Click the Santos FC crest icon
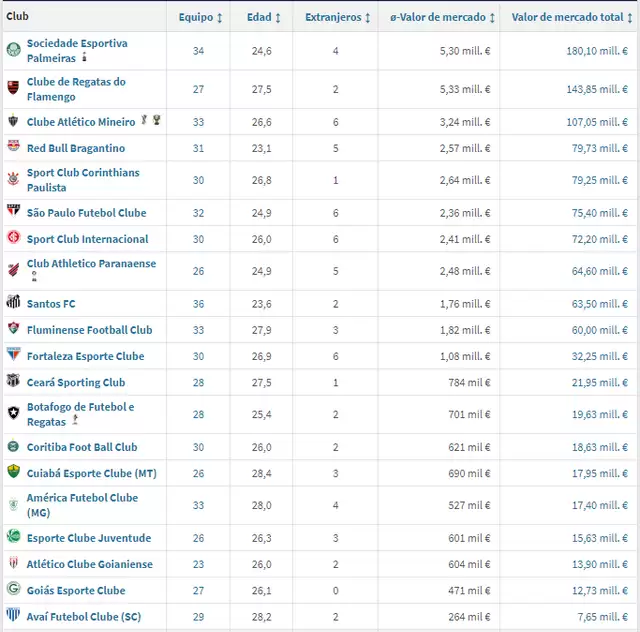The height and width of the screenshot is (632, 640). click(x=13, y=303)
